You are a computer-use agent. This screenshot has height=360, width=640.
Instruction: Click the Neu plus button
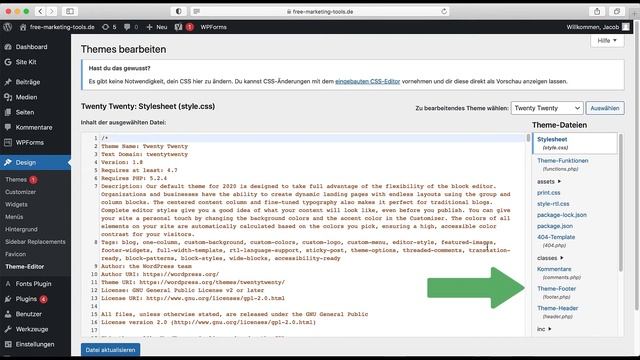pos(157,27)
